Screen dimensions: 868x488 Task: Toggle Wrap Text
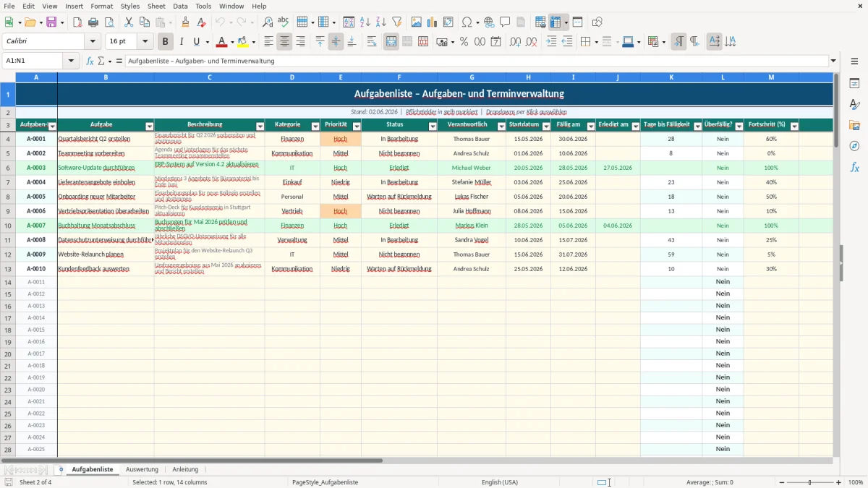[x=372, y=42]
